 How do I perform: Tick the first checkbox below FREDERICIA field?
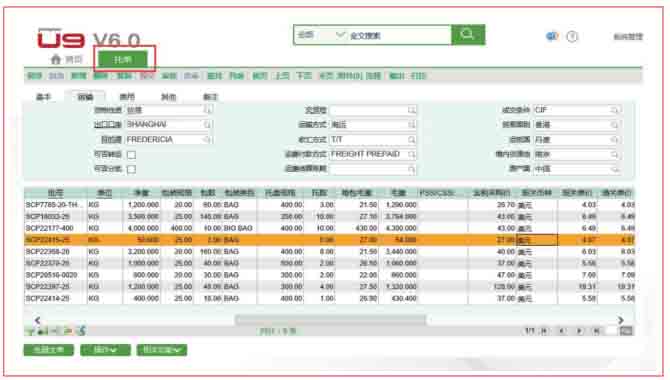[132, 155]
